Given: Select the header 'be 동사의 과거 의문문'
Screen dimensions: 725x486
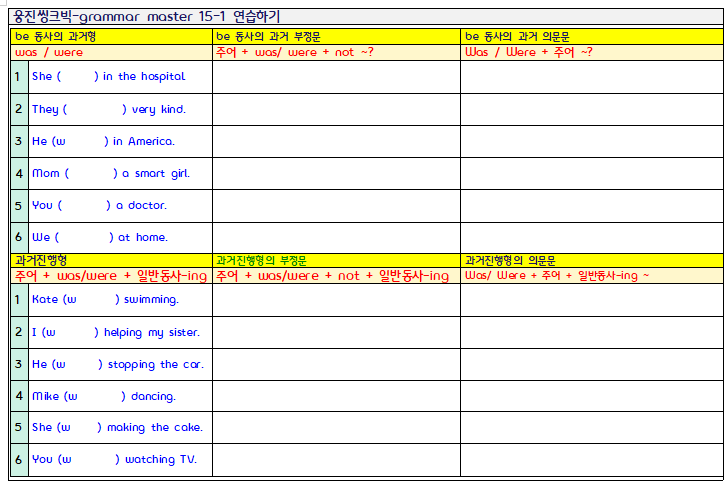Looking at the screenshot, I should (517, 36).
